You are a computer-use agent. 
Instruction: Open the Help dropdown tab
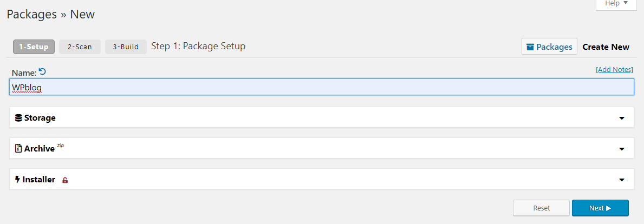[x=616, y=3]
